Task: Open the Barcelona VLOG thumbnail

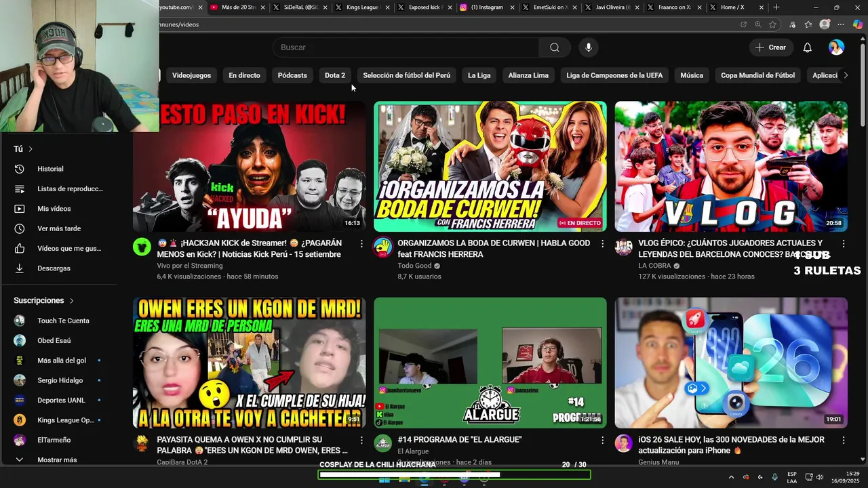Action: click(731, 167)
